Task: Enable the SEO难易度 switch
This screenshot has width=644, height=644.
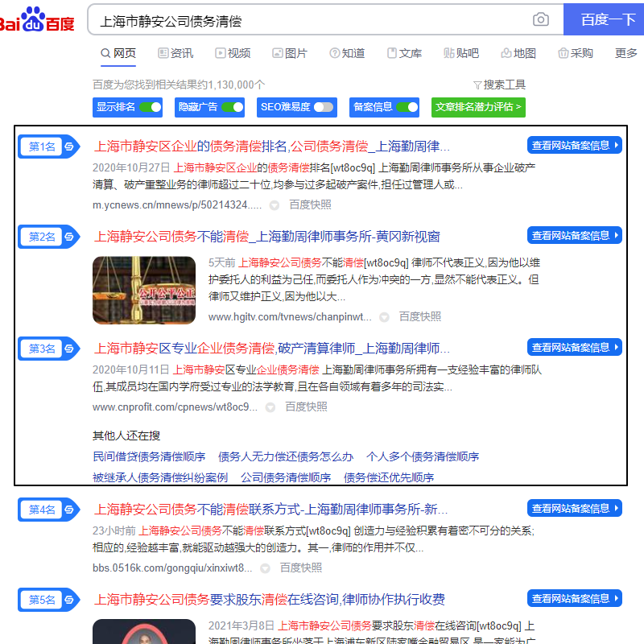Action: [x=324, y=107]
